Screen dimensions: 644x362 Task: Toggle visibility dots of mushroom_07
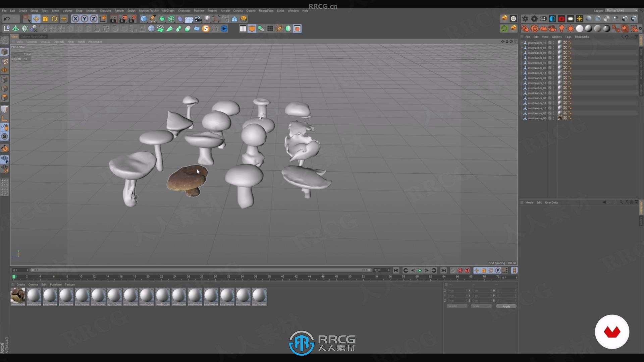point(553,68)
